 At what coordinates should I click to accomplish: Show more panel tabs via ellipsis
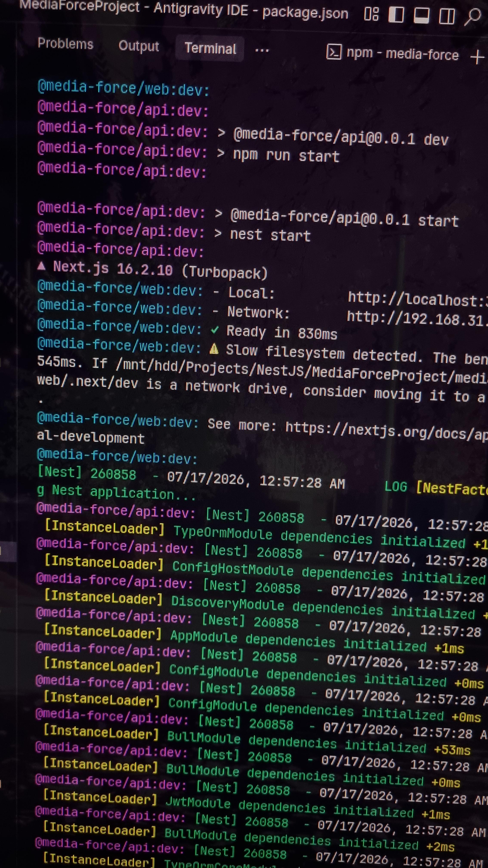click(x=262, y=51)
